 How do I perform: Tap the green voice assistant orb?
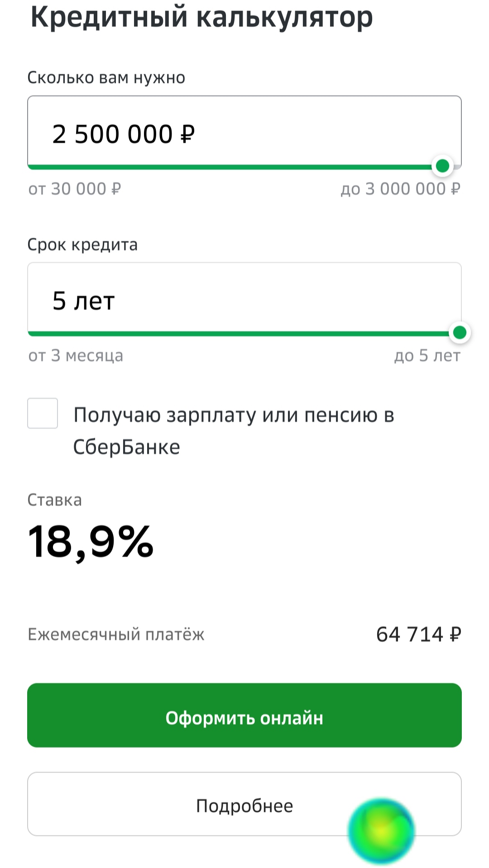[381, 831]
